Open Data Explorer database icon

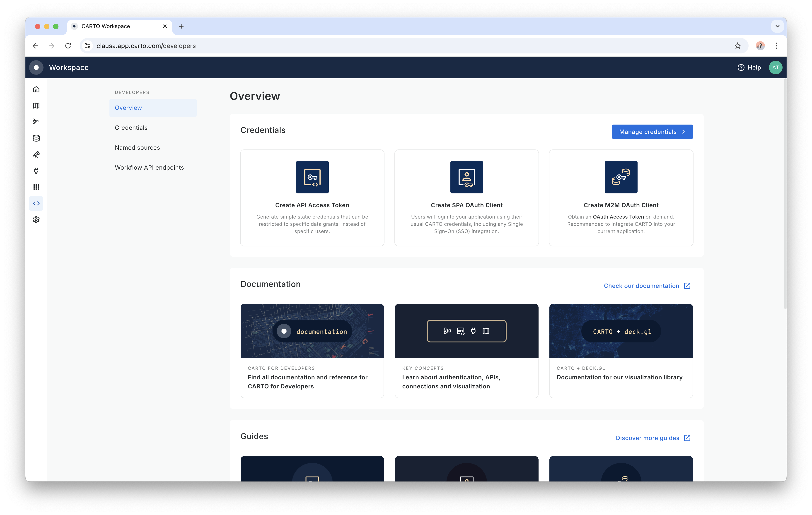tap(36, 138)
